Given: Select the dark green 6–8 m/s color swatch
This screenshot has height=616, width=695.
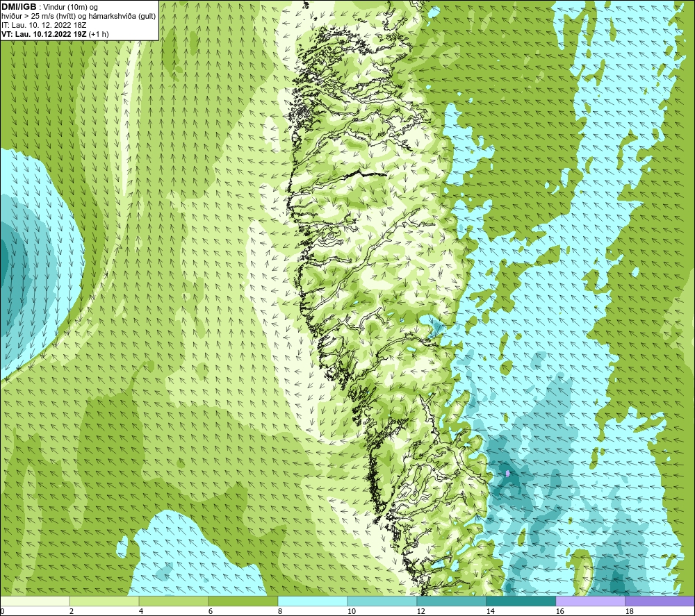Looking at the screenshot, I should tap(243, 601).
